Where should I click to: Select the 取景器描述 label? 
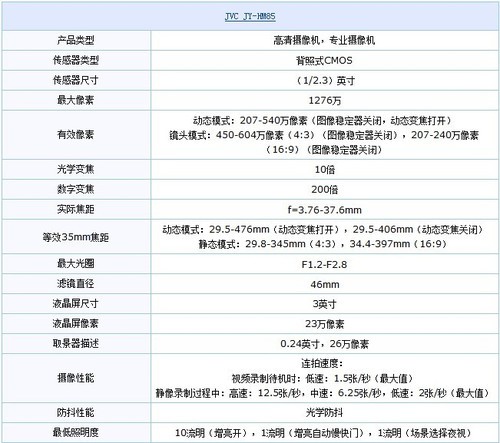click(x=76, y=343)
